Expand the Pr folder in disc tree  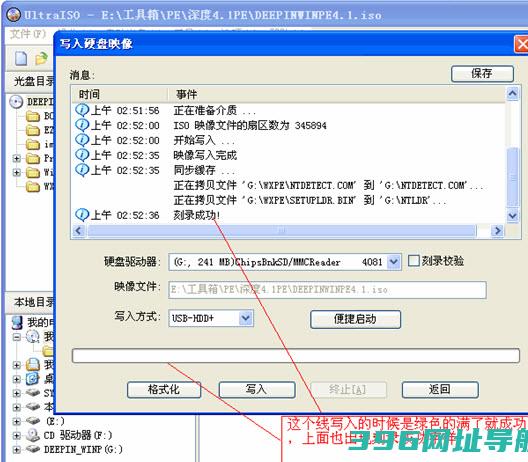(16, 158)
